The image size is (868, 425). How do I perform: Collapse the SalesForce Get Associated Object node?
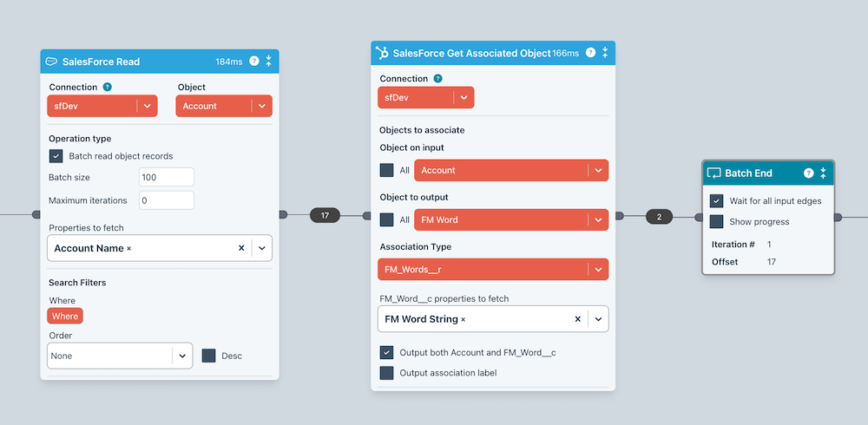coord(605,53)
